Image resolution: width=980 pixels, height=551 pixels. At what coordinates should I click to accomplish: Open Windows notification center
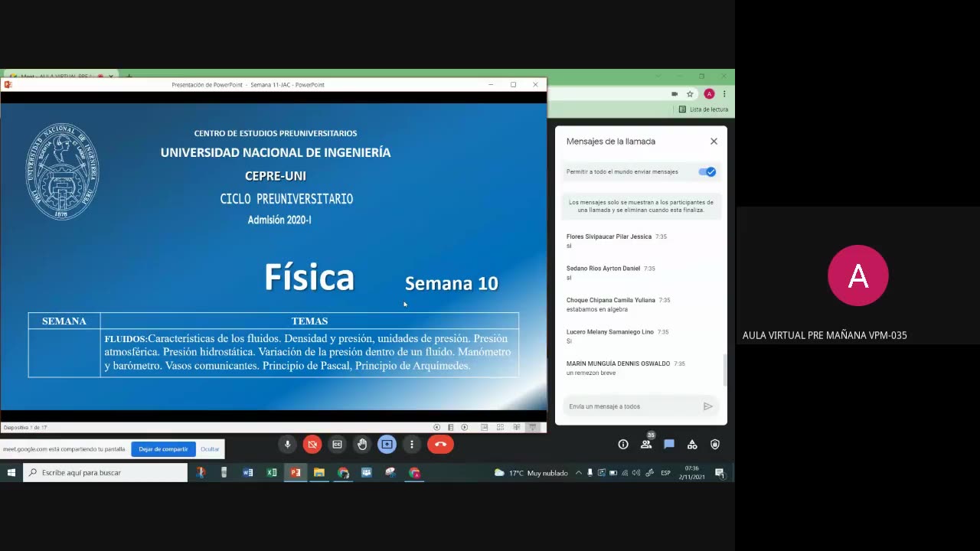720,473
